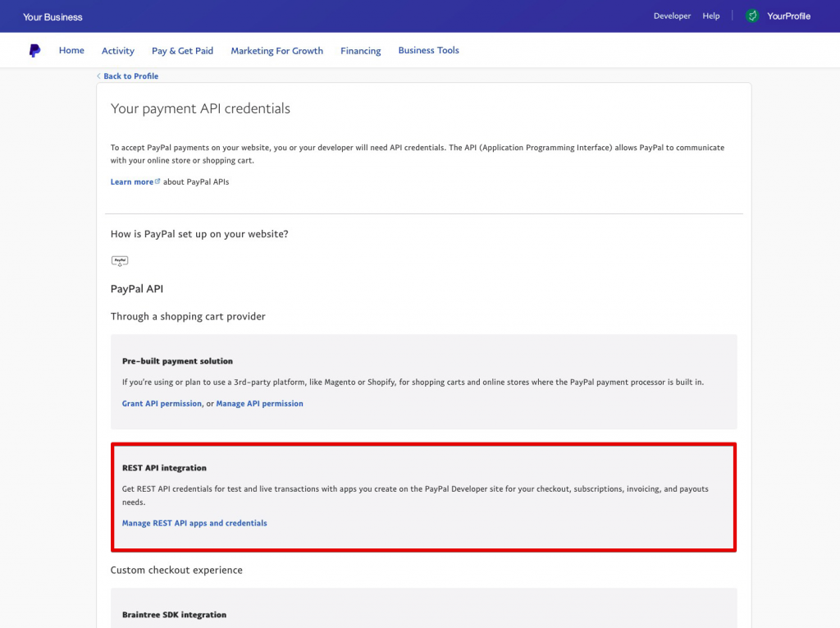Select the Financing menu item
The width and height of the screenshot is (840, 628).
[x=361, y=51]
